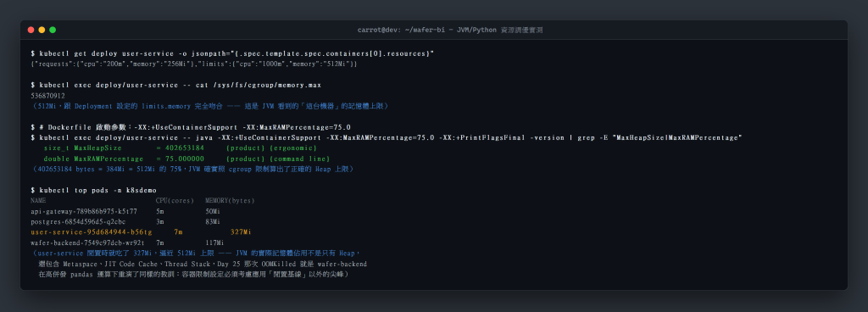Click the NAME column header

point(38,201)
